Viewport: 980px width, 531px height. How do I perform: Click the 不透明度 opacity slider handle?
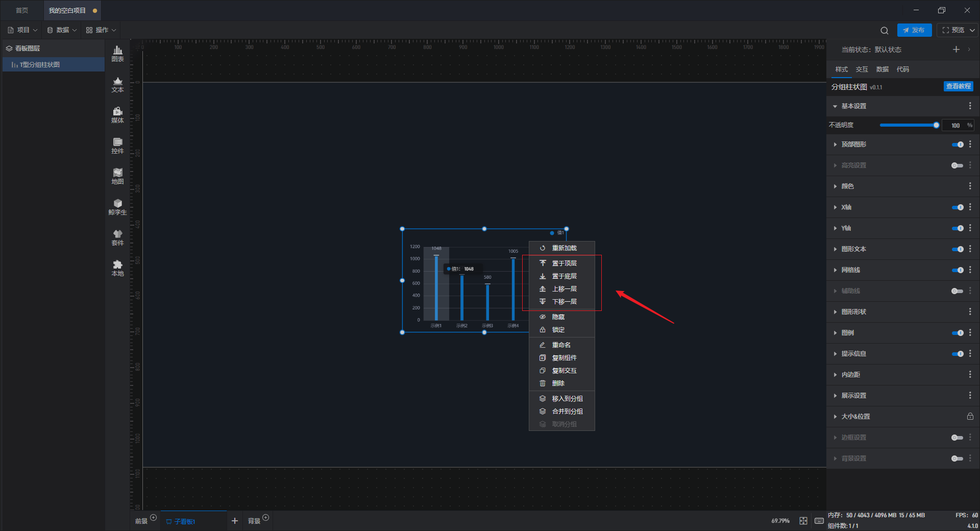point(936,125)
